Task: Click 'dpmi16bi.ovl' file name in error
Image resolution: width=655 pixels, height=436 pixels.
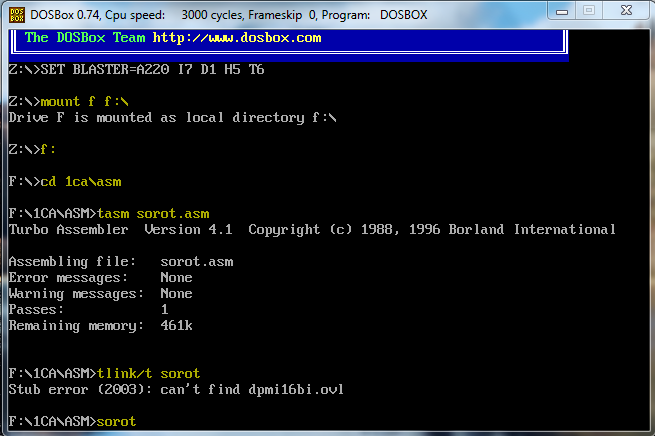Action: [296, 390]
